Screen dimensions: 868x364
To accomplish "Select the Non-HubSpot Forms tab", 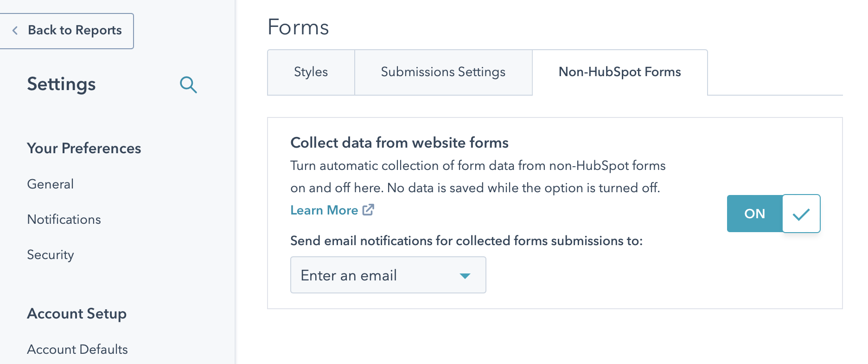I will tap(620, 72).
